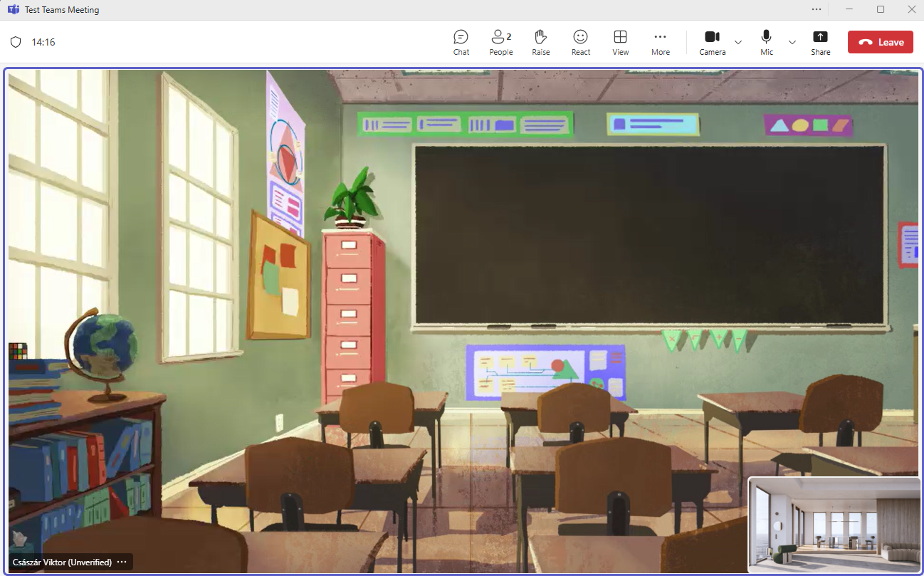
Task: Share your screen content
Action: coord(821,42)
